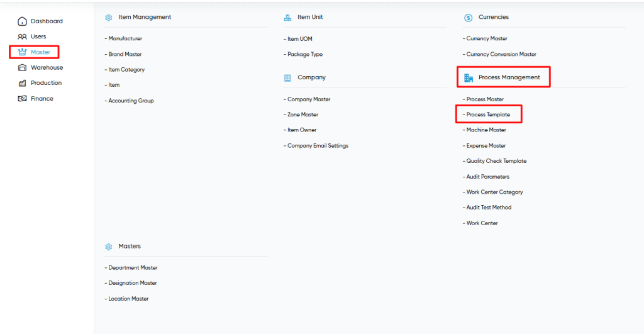Click the Users people icon
The width and height of the screenshot is (644, 334).
tap(22, 36)
